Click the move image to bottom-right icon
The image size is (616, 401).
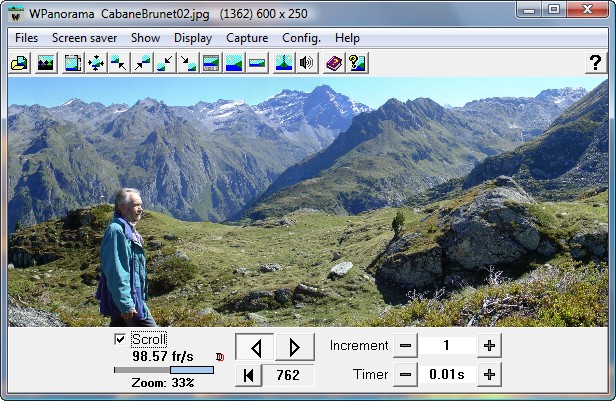pos(188,63)
